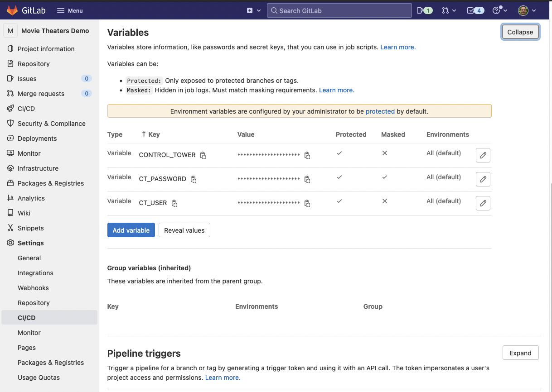Copy the CONTROL_TOWER variable value

tap(307, 155)
